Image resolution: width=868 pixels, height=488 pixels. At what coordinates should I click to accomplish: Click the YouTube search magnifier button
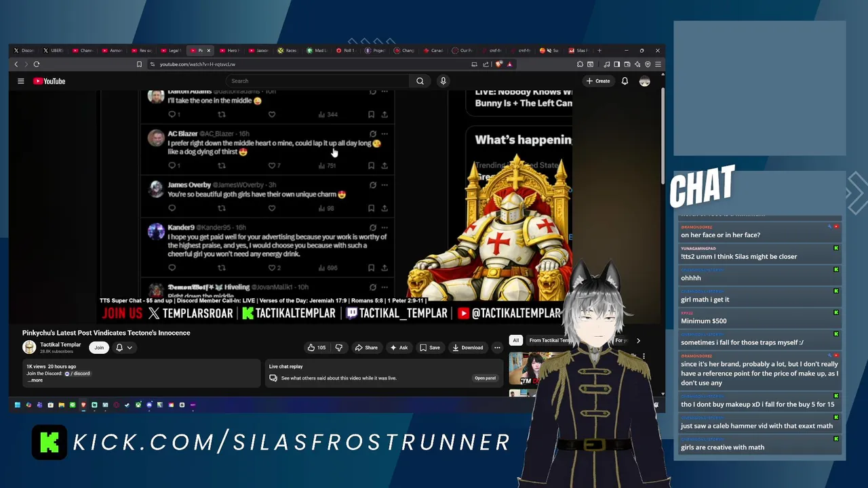coord(420,81)
